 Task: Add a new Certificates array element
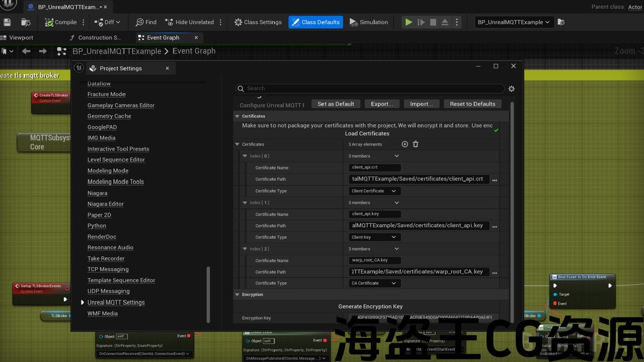coord(405,144)
